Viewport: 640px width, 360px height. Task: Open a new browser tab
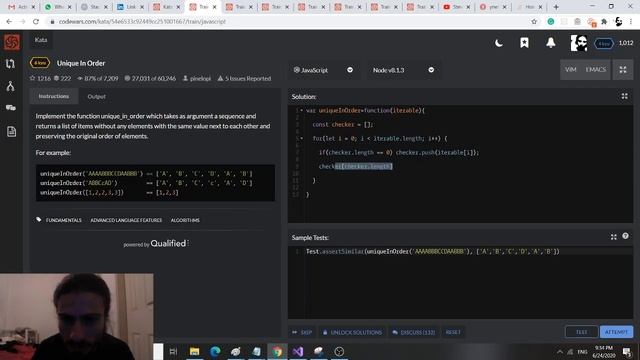pyautogui.click(x=556, y=7)
